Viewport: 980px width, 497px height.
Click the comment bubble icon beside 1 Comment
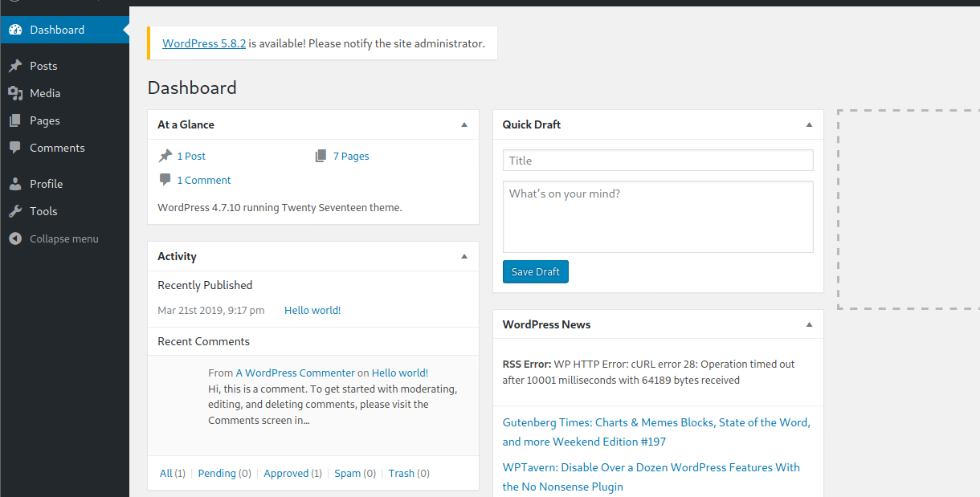click(165, 180)
